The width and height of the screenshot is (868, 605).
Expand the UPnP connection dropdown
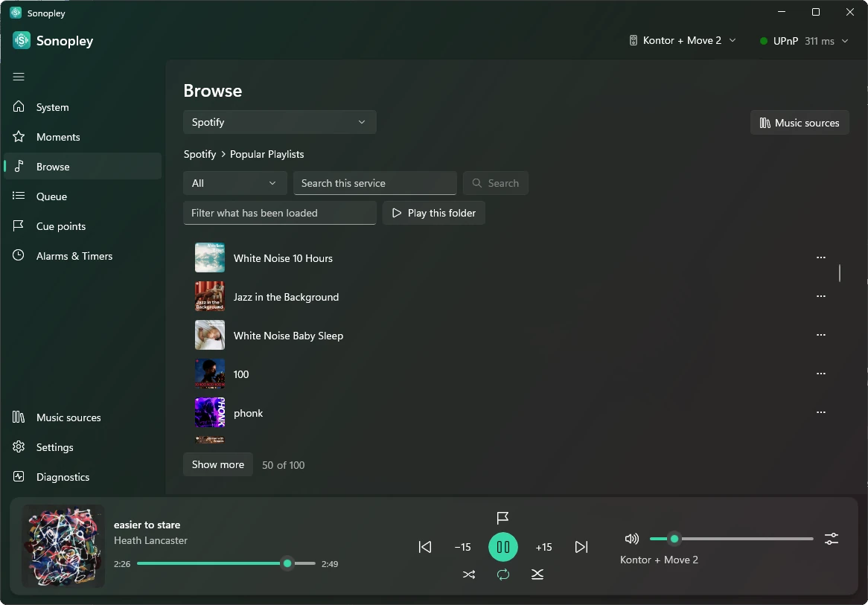pos(804,41)
